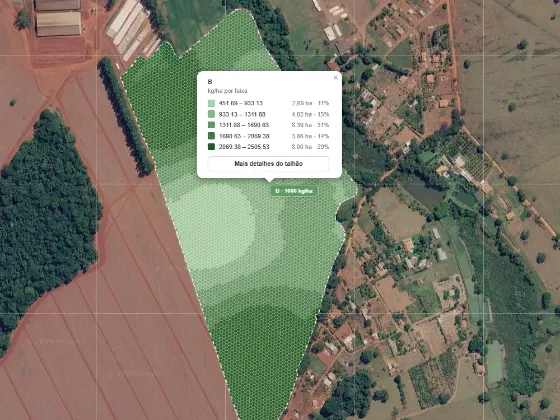
Task: Select the darkest green swatch (29% range)
Action: (211, 147)
